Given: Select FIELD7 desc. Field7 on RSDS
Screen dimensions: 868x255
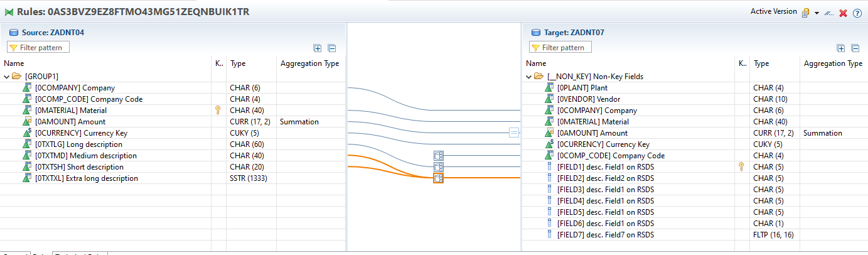Looking at the screenshot, I should coord(605,235).
